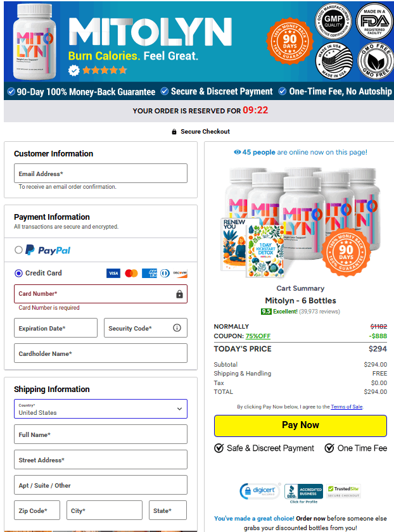Click the security code info icon

[x=177, y=328]
